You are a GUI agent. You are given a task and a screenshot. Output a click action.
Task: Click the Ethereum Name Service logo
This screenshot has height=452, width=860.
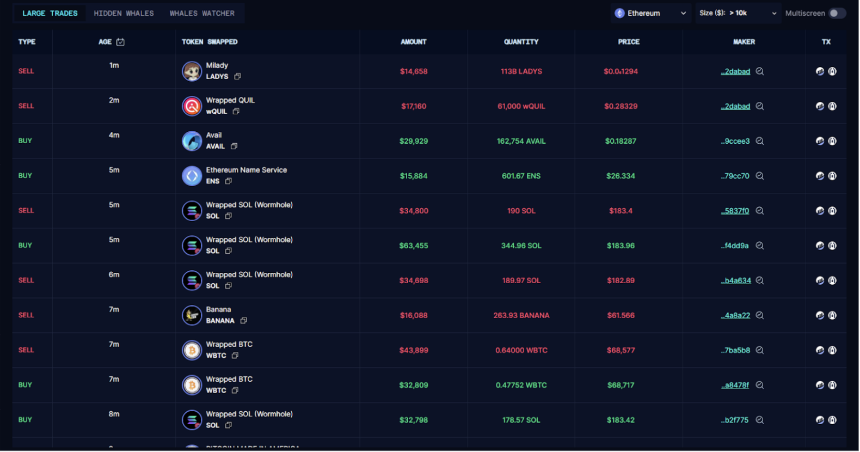[192, 176]
